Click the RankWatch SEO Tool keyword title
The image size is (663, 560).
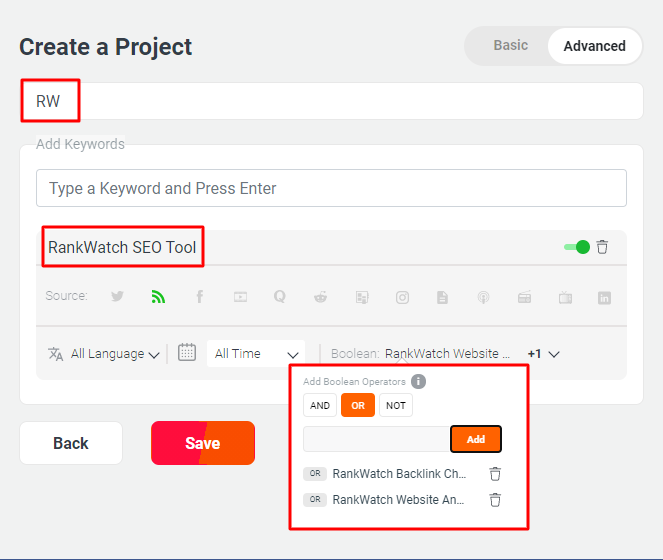pyautogui.click(x=122, y=247)
